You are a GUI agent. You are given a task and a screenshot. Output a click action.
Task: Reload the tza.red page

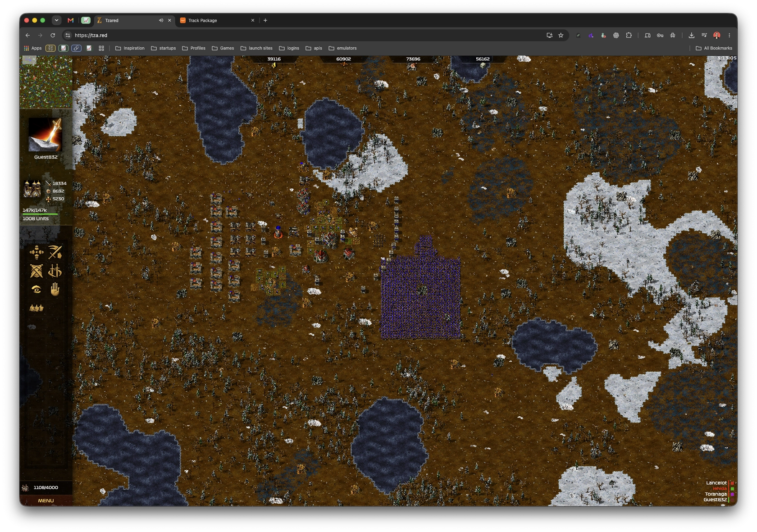click(53, 35)
